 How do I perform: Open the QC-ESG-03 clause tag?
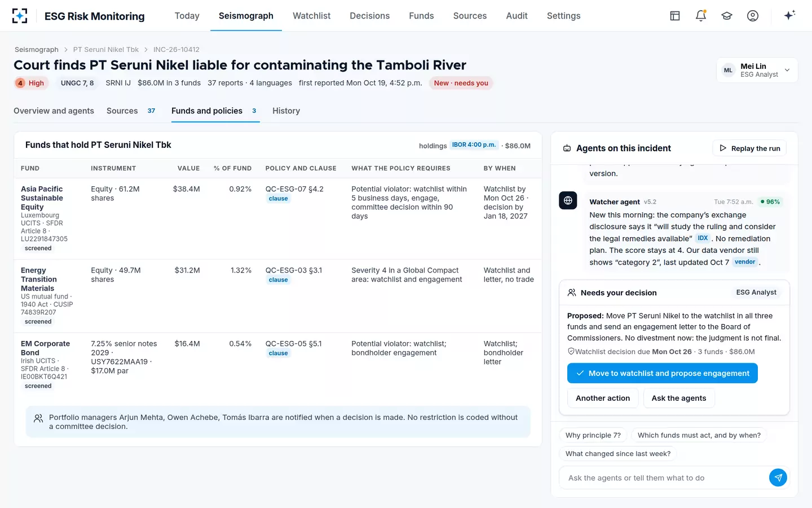click(278, 280)
